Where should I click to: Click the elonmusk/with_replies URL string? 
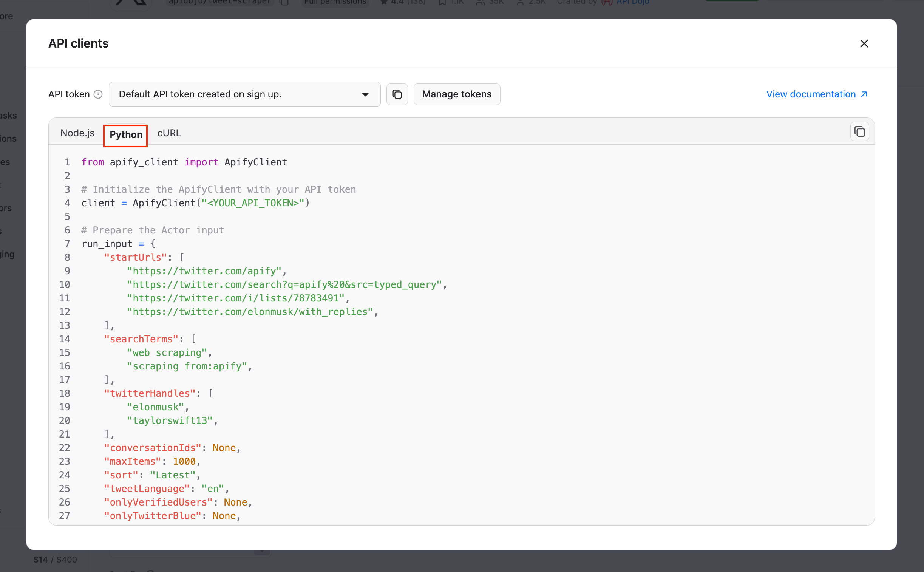(x=250, y=312)
